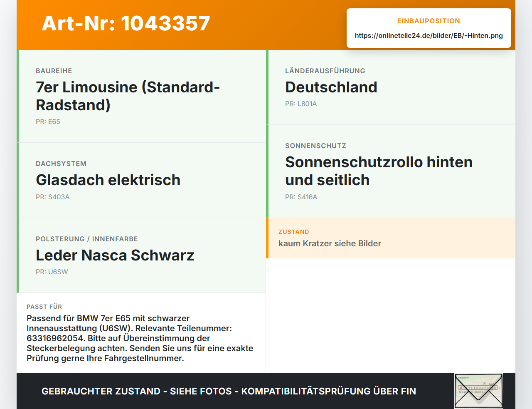Click the PR: L801A code
The height and width of the screenshot is (409, 532).
tap(301, 104)
